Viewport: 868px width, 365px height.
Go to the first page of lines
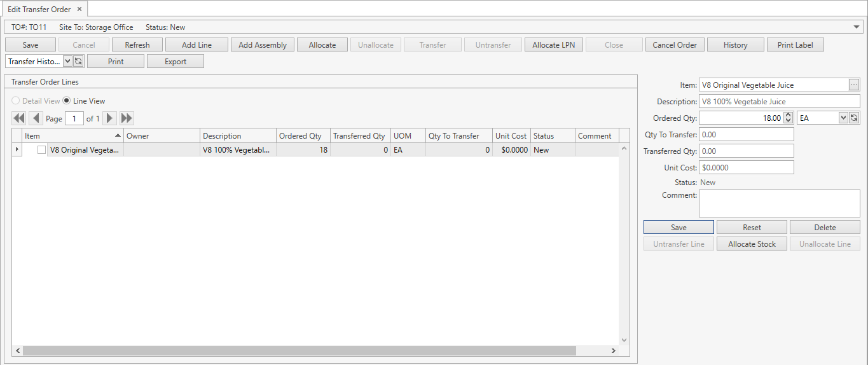click(18, 118)
